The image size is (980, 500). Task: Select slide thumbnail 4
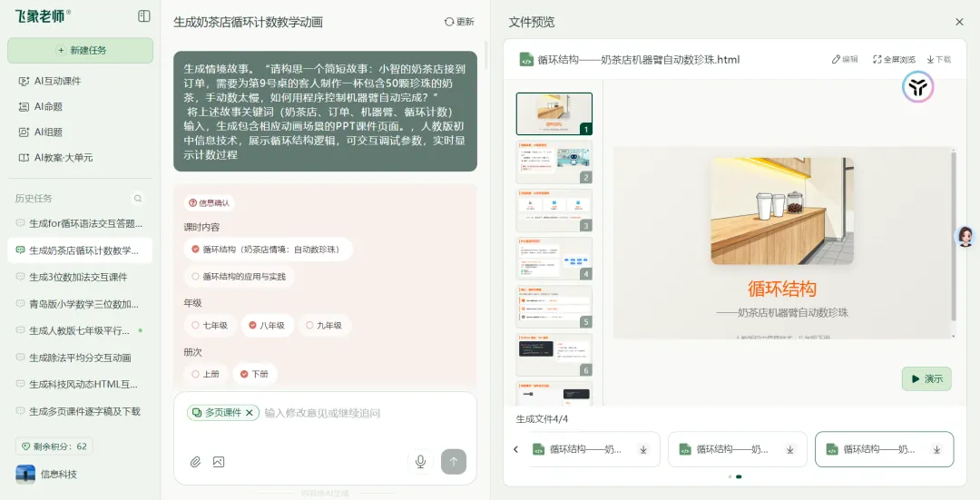coord(554,258)
